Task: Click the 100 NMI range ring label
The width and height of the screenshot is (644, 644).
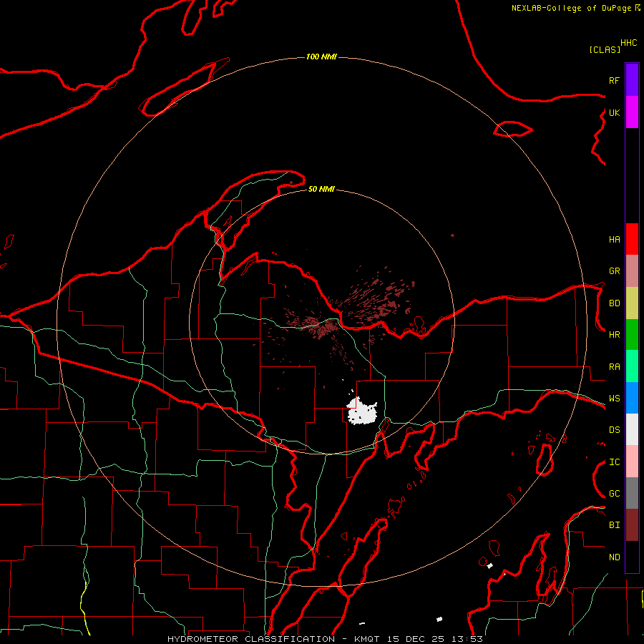Action: [x=321, y=57]
